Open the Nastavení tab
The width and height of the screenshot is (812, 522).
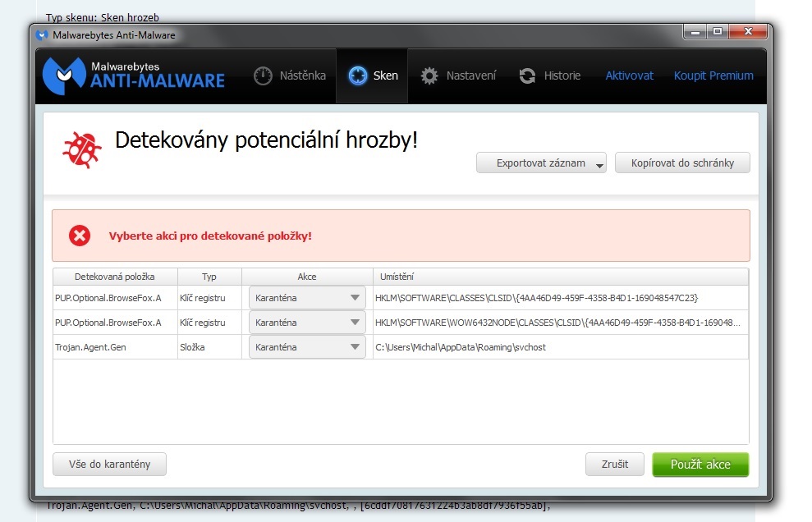pyautogui.click(x=458, y=76)
